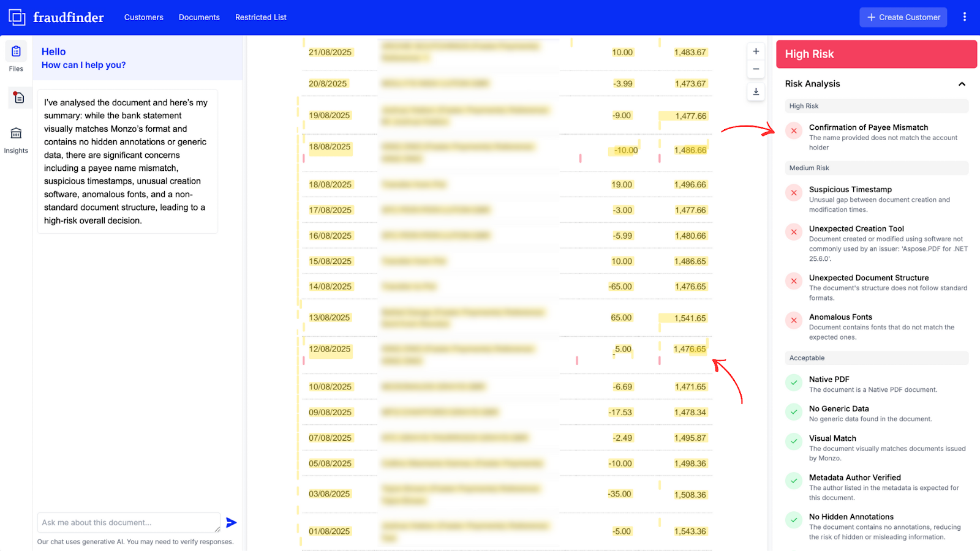The width and height of the screenshot is (980, 551).
Task: Click the 1,541.65 balance cell
Action: click(690, 318)
